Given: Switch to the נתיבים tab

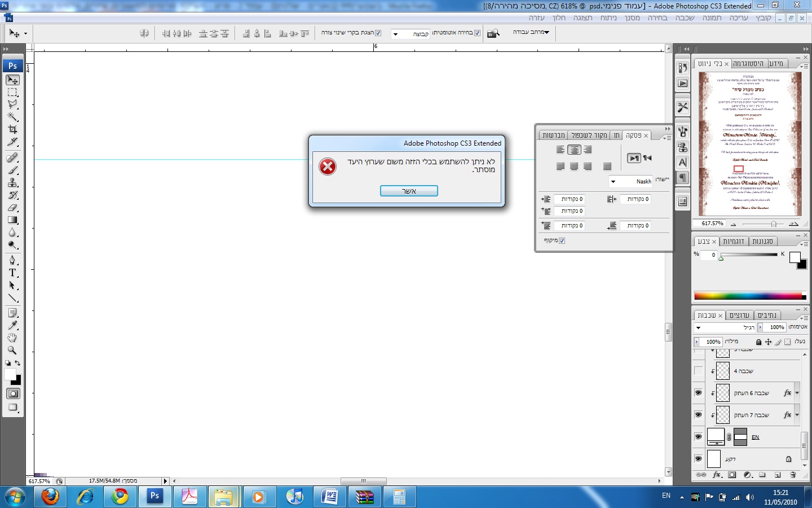Looking at the screenshot, I should pos(767,315).
